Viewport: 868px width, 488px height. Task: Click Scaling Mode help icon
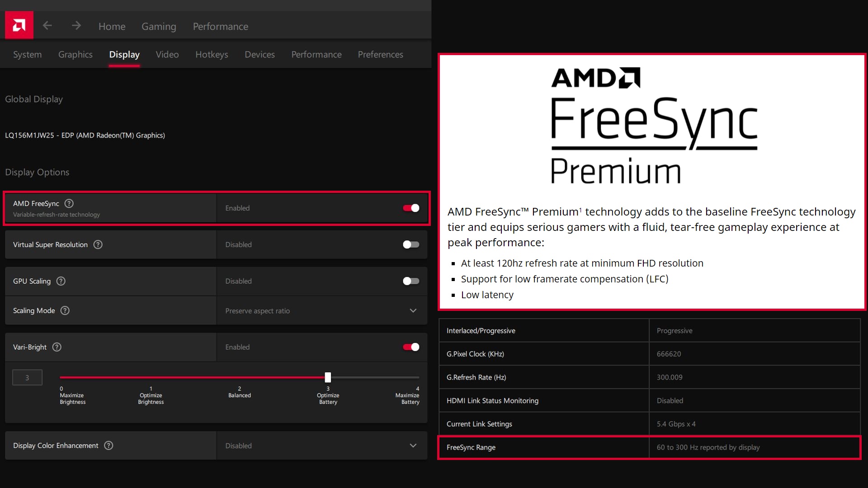[x=65, y=310]
